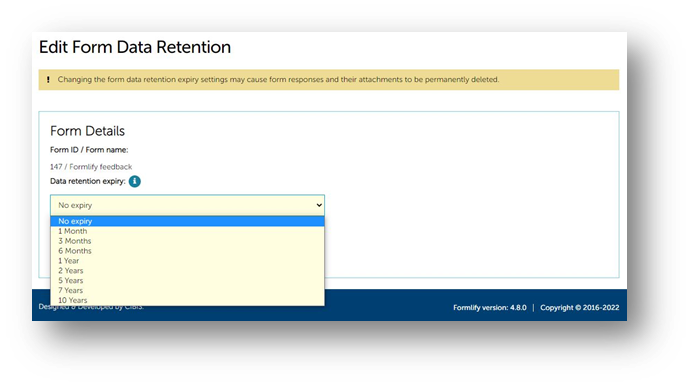Pick the '6 Months' retention option
692x386 pixels.
[188, 251]
